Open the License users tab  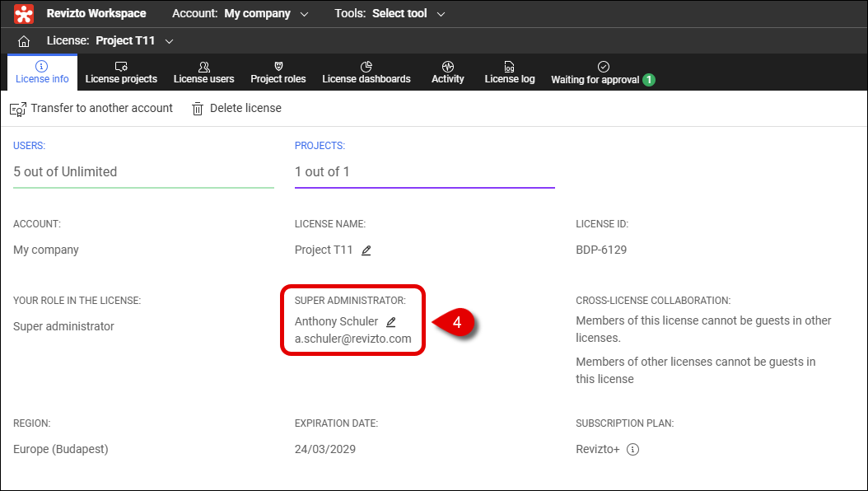pyautogui.click(x=203, y=72)
